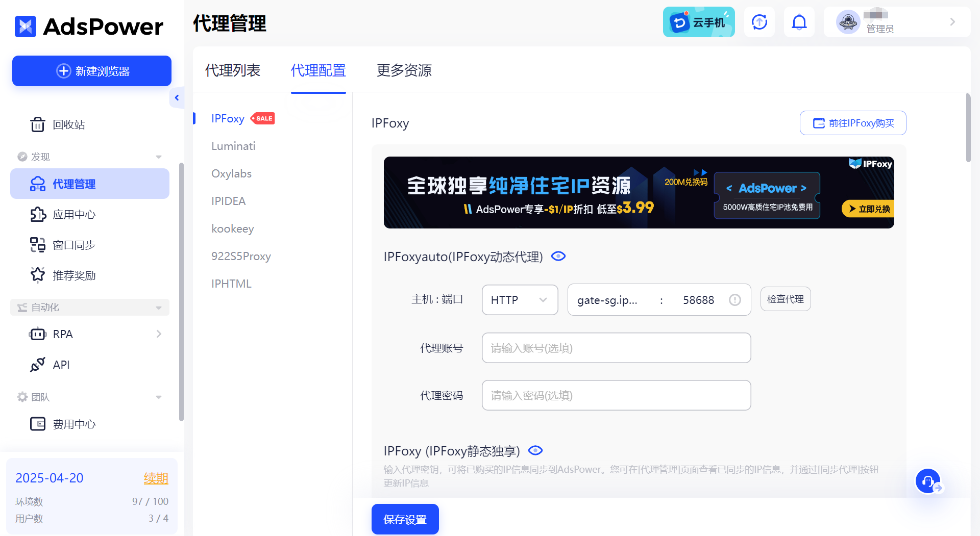The height and width of the screenshot is (536, 980).
Task: Toggle visibility eye for IPFoxy static proxy
Action: pos(535,450)
